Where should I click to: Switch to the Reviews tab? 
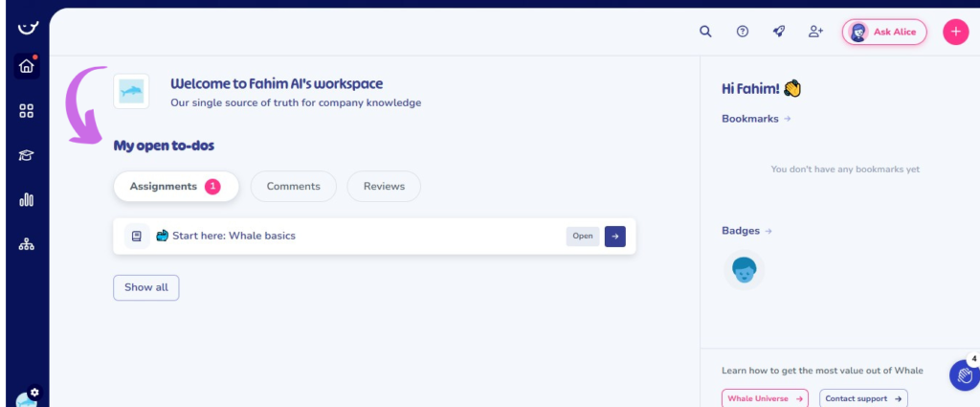[384, 187]
